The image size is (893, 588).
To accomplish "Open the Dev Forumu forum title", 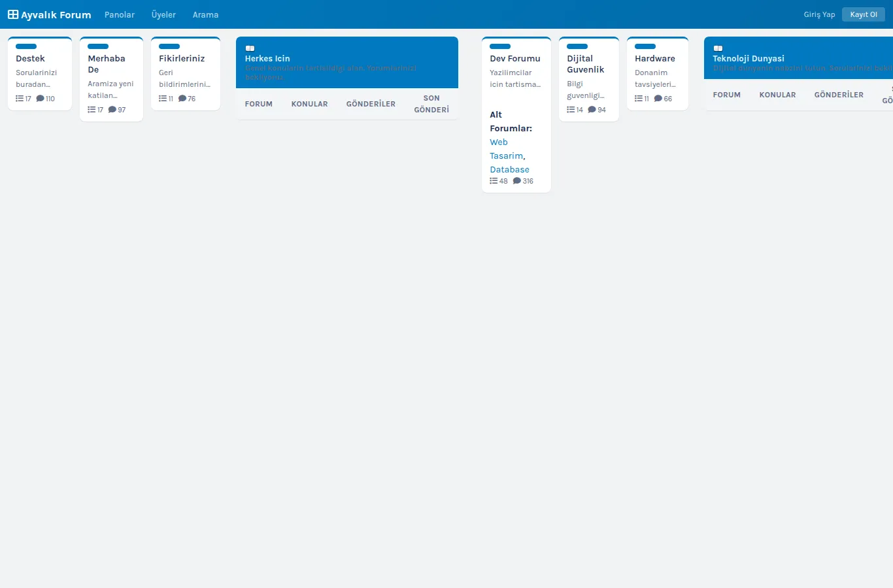I will coord(515,58).
